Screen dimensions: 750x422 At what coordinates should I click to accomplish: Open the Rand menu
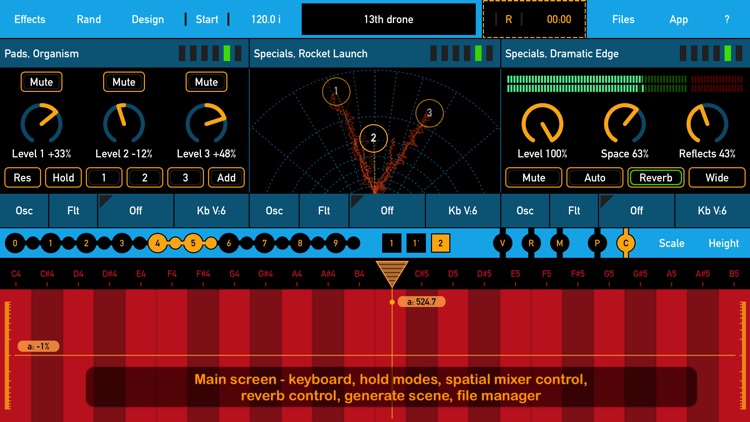(x=89, y=20)
